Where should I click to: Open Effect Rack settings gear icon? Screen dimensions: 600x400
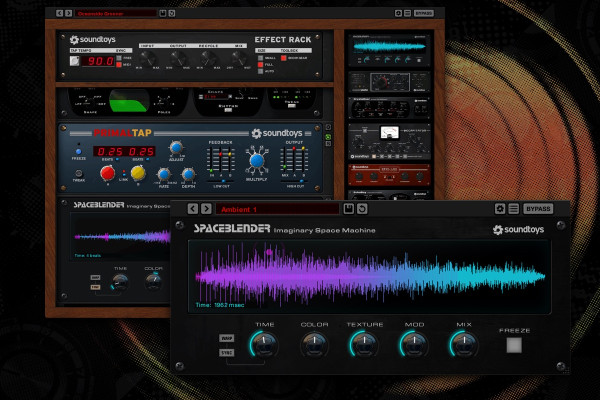tap(398, 13)
